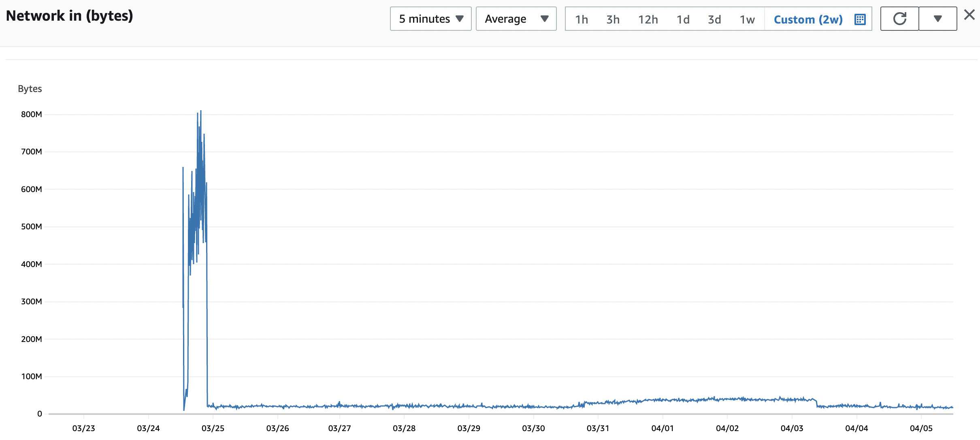This screenshot has height=440, width=980.
Task: Click the chevron on the 5 minutes selector
Action: 460,18
